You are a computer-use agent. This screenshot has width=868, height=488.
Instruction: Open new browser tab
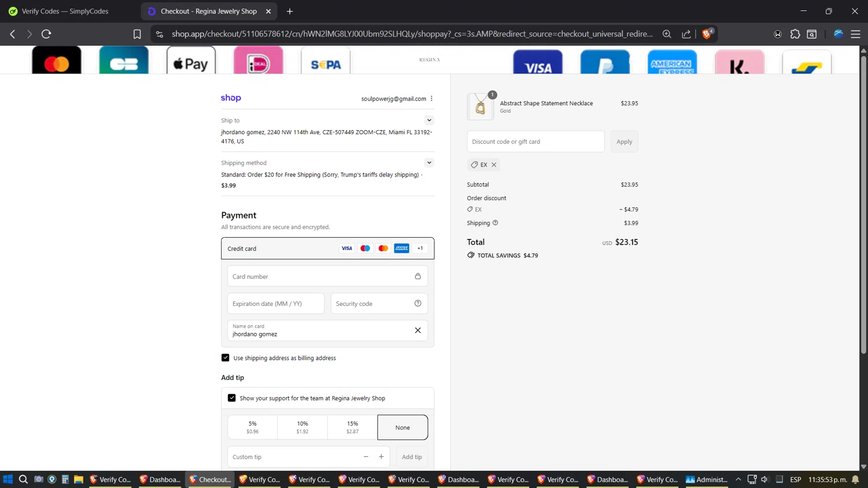pos(290,11)
